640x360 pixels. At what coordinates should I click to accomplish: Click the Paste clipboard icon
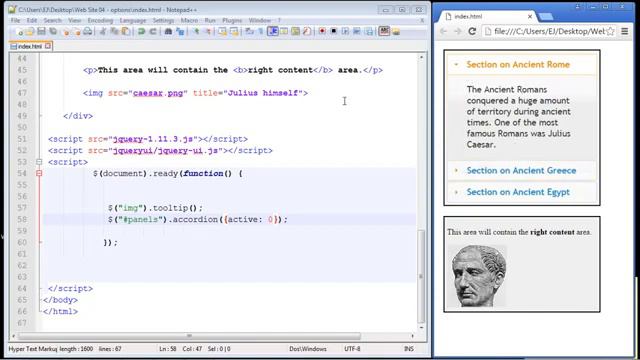[126, 31]
